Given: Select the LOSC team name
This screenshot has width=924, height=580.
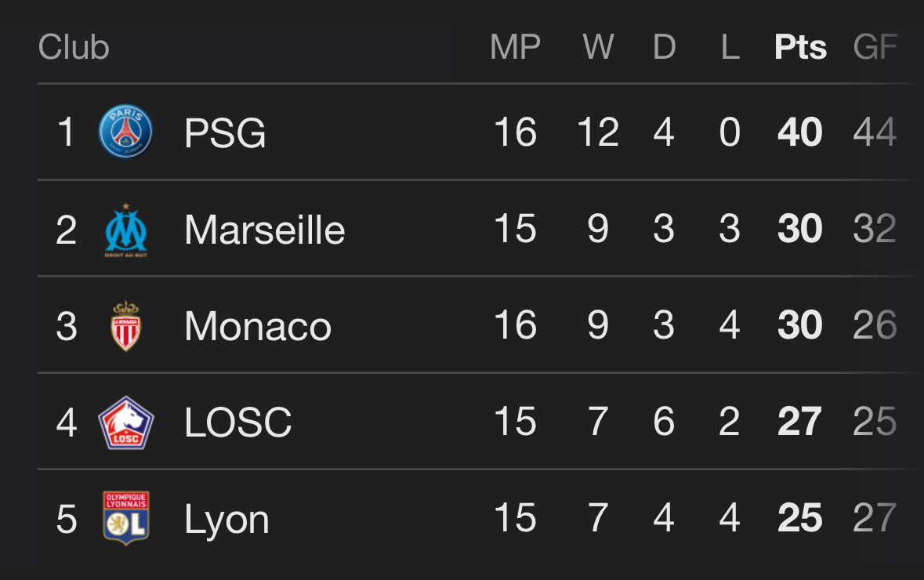Looking at the screenshot, I should coord(237,422).
